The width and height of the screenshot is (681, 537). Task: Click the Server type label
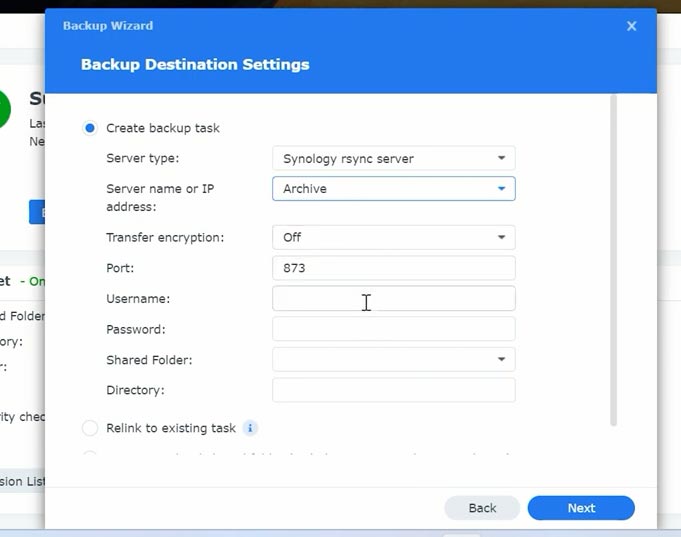[142, 158]
